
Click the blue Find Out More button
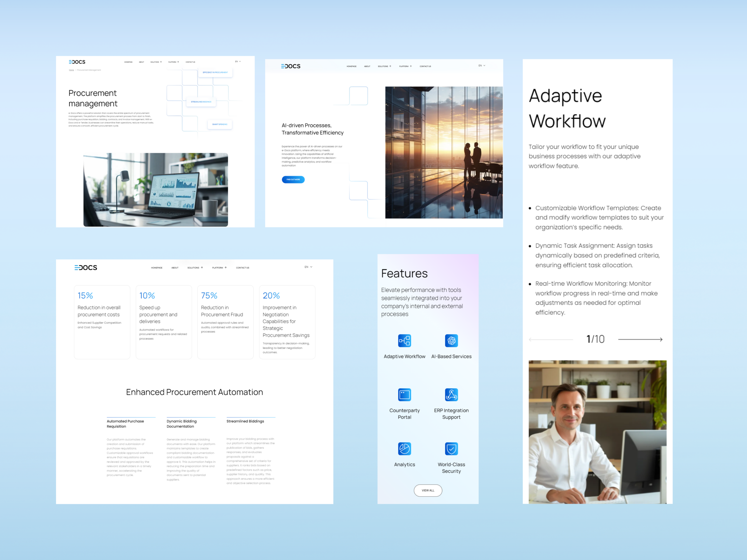(x=293, y=180)
